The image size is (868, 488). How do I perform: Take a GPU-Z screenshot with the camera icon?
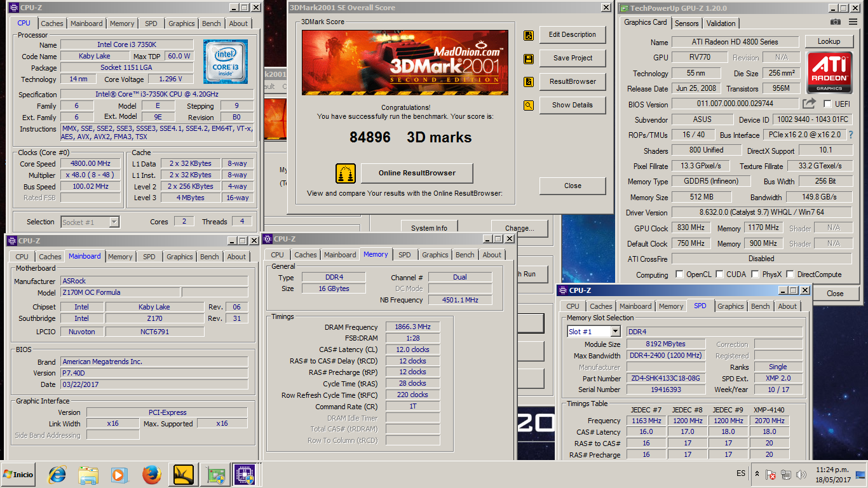835,22
